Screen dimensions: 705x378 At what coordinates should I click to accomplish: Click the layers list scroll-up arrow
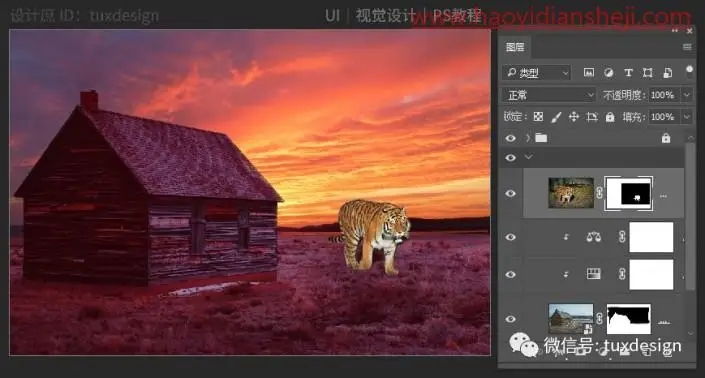coord(690,137)
